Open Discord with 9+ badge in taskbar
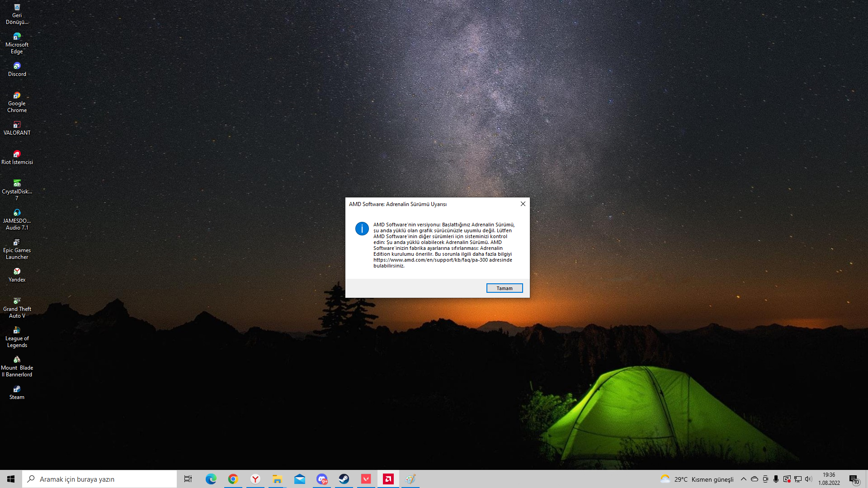 (x=321, y=479)
